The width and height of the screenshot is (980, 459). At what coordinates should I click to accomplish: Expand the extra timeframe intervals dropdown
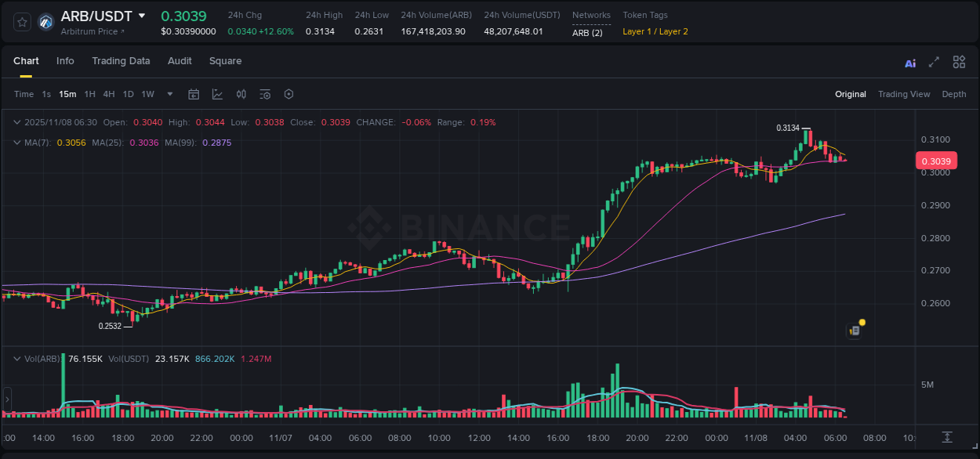tap(169, 94)
